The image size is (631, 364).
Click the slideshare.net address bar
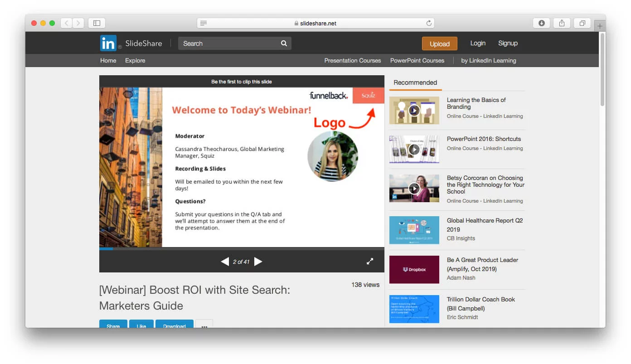pos(315,23)
